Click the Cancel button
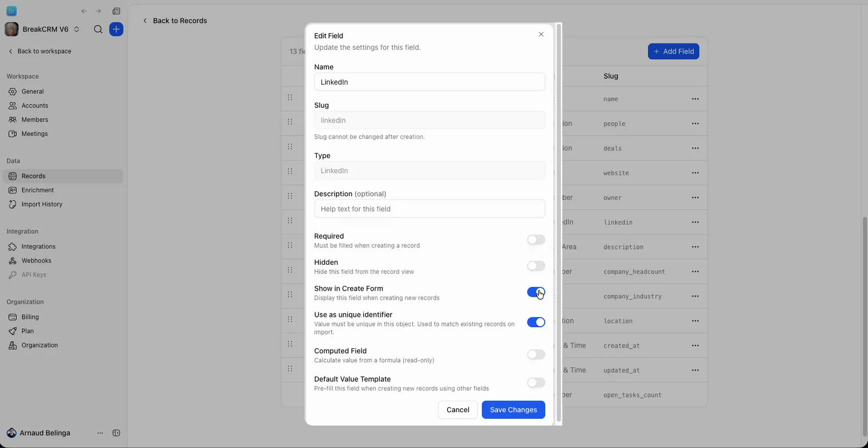The height and width of the screenshot is (448, 868). 458,410
